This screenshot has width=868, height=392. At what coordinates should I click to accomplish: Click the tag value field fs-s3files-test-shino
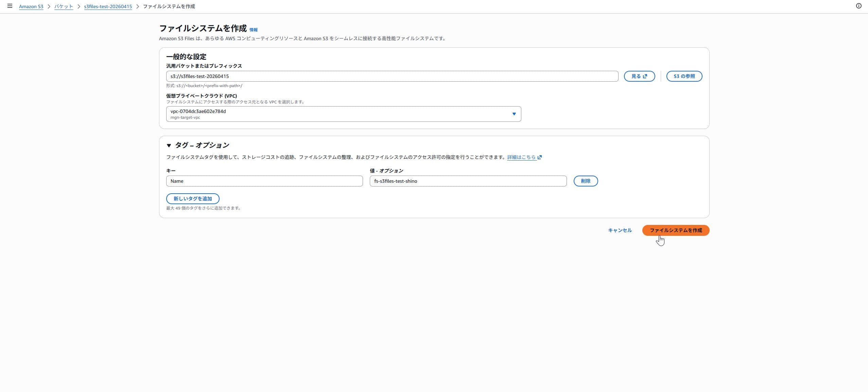coord(468,181)
